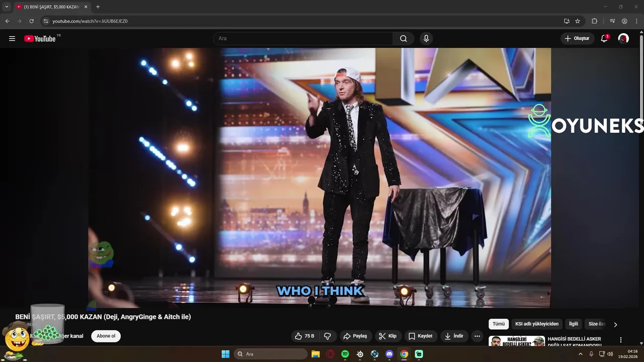Viewport: 644px width, 362px height.
Task: Open tab search dropdown in Chrome
Action: [x=7, y=7]
